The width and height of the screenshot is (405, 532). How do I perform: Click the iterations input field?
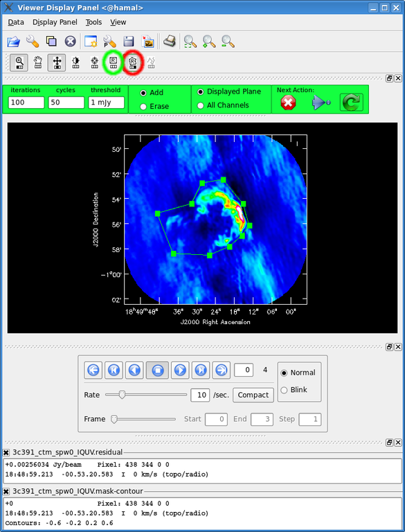pos(26,103)
